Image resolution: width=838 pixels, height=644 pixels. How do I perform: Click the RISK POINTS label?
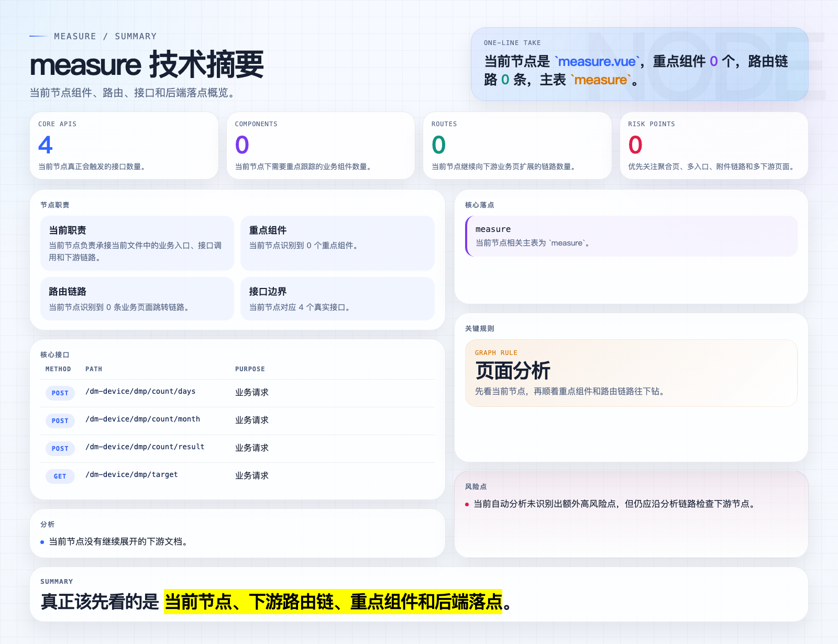[652, 124]
